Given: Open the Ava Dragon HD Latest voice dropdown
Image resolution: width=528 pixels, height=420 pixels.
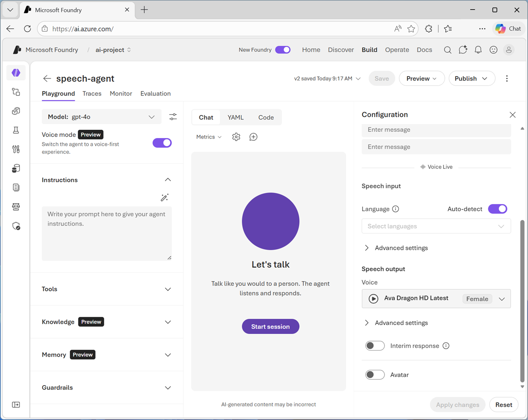Looking at the screenshot, I should click(502, 299).
